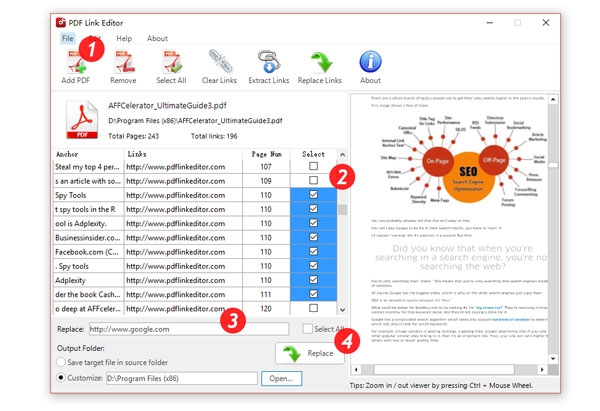Click the links table scrollbar thumb

[342, 210]
